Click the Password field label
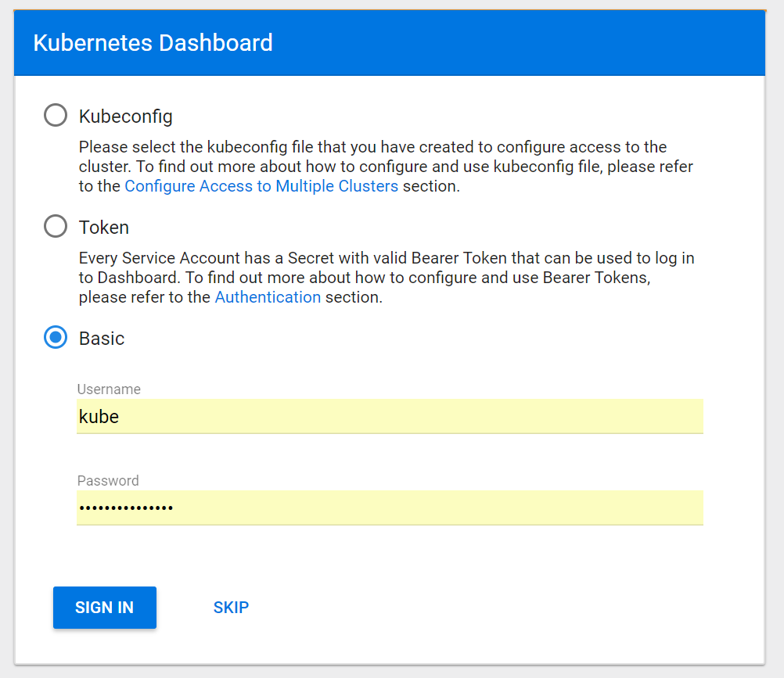This screenshot has width=784, height=678. click(107, 481)
